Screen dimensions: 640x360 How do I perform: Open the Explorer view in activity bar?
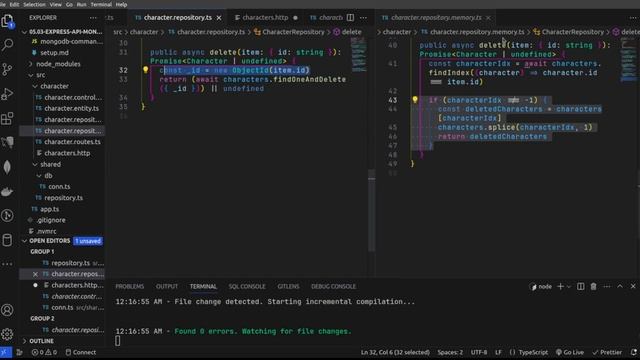[x=7, y=20]
